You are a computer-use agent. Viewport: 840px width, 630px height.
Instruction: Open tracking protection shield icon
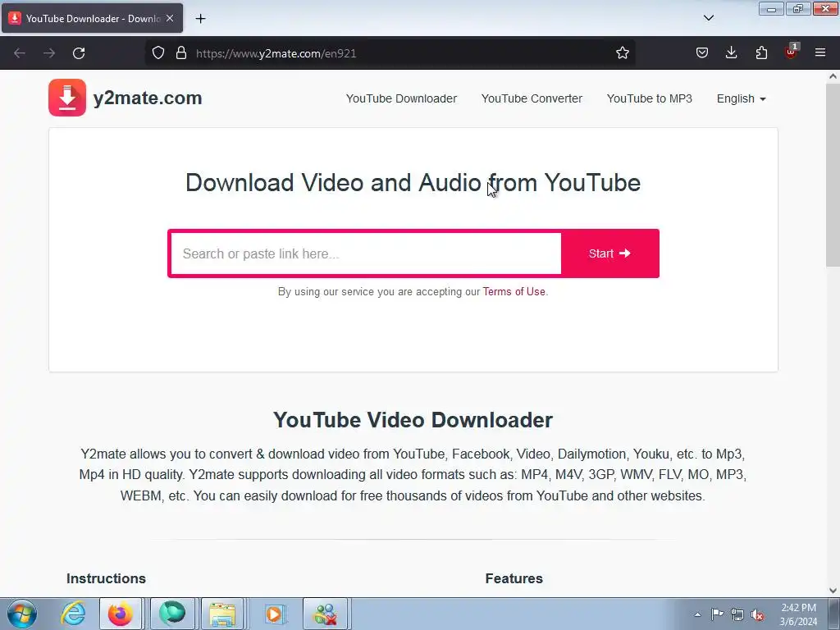point(158,52)
